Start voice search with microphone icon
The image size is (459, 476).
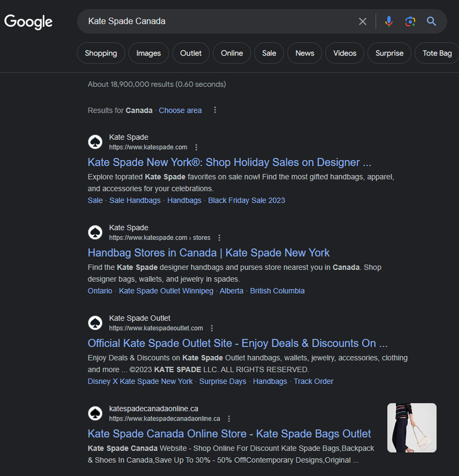click(389, 21)
